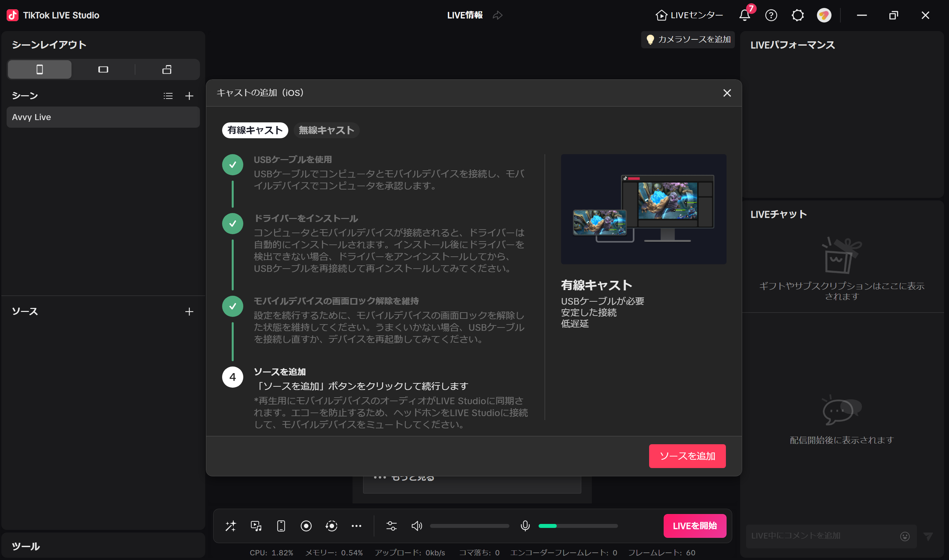
Task: Click the LIVEチャット panel heading
Action: click(779, 214)
